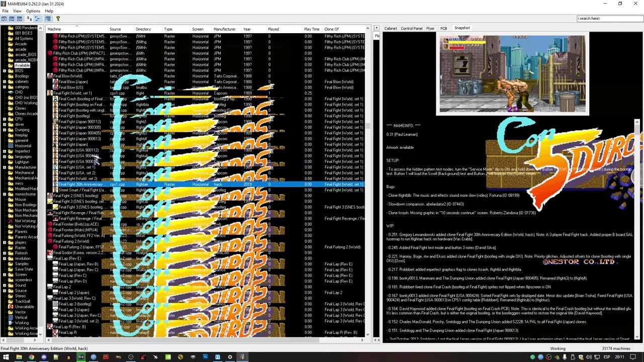644x362 pixels.
Task: Select Final Fight 30th Anniversary Edition row
Action: [x=206, y=185]
